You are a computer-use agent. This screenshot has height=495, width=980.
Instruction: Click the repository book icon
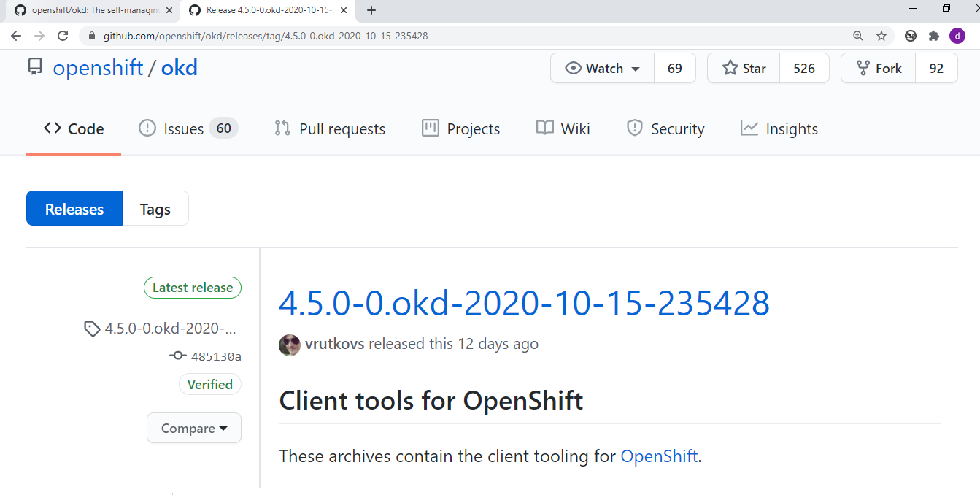pos(35,68)
